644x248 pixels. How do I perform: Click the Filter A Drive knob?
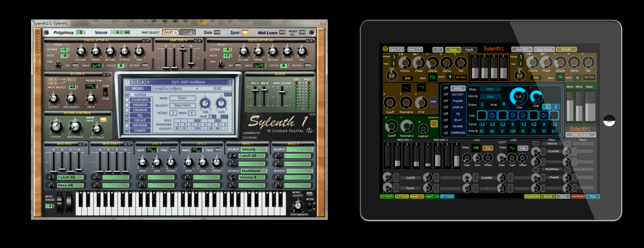pyautogui.click(x=90, y=99)
